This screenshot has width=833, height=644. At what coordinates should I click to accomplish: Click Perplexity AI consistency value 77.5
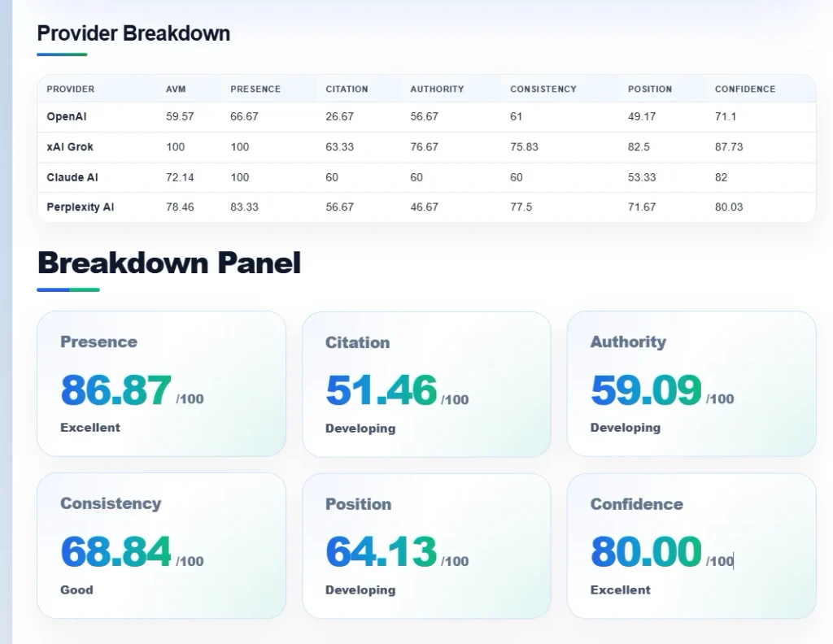[x=521, y=207]
